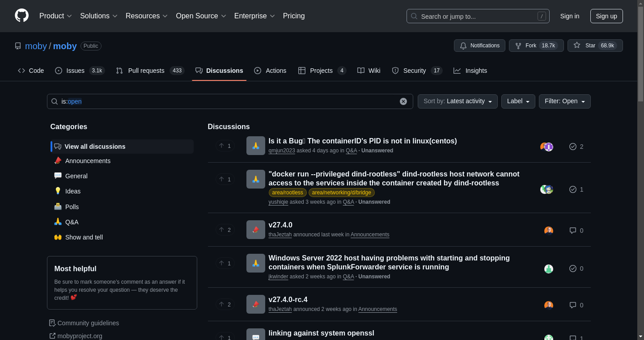The height and width of the screenshot is (340, 644).
Task: Click the top Search or jump to field
Action: (x=478, y=16)
